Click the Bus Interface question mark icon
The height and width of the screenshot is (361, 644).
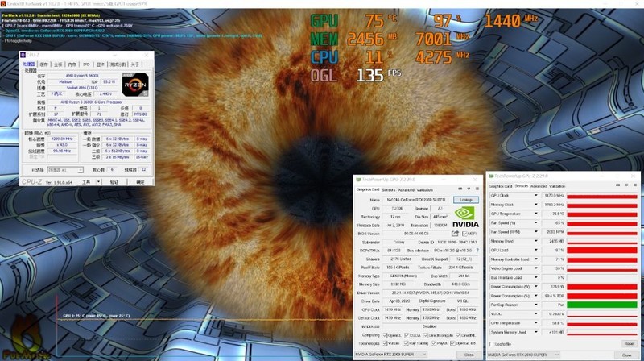477,250
